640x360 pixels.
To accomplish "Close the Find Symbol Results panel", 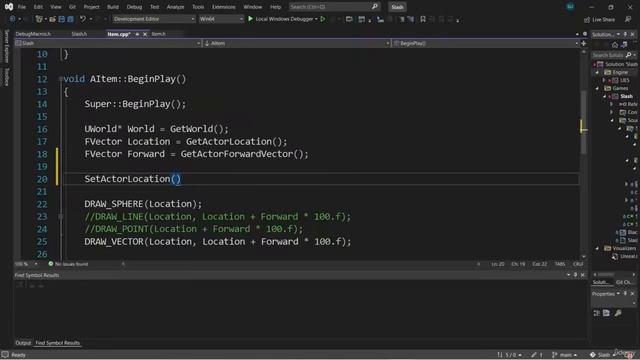I will [x=583, y=275].
